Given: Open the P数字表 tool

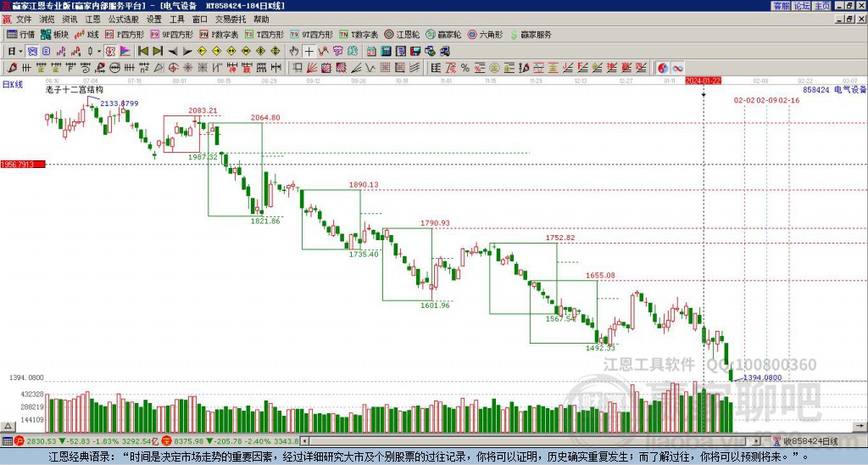Looking at the screenshot, I should click(x=219, y=34).
